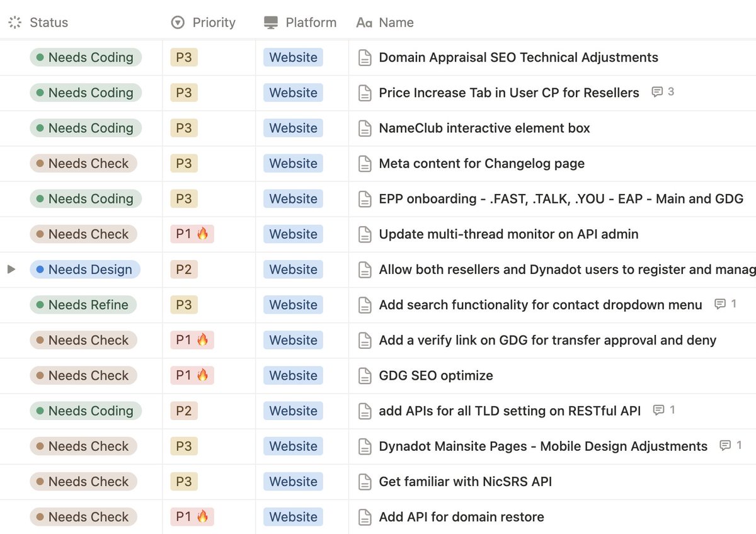Click page icon for Add API for domain restore

tap(365, 517)
